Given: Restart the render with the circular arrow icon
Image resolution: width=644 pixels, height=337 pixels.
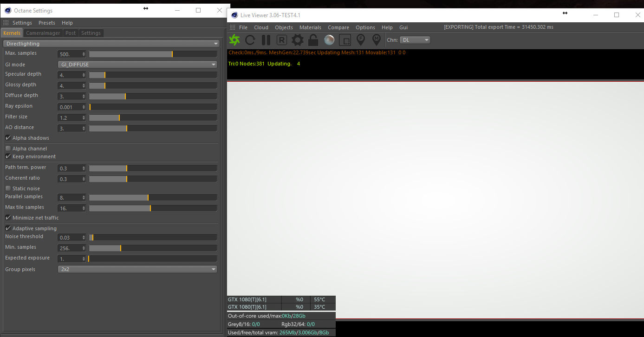Looking at the screenshot, I should click(250, 40).
